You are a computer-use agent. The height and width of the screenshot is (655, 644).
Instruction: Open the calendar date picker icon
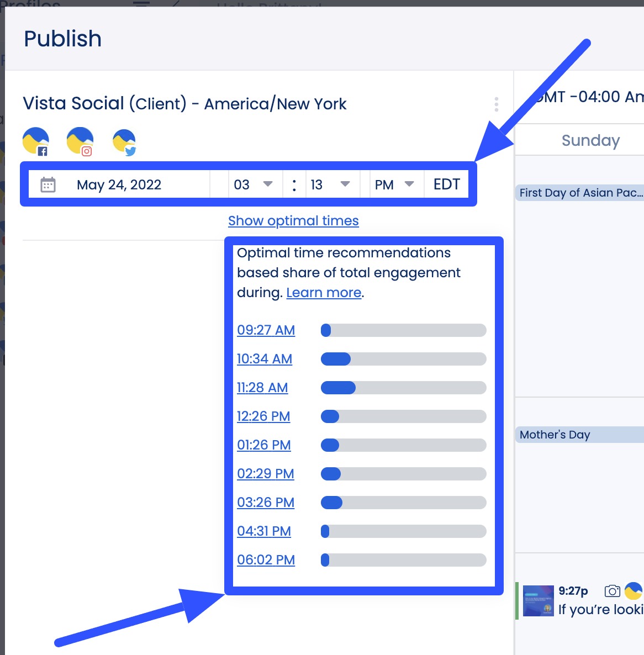click(47, 184)
